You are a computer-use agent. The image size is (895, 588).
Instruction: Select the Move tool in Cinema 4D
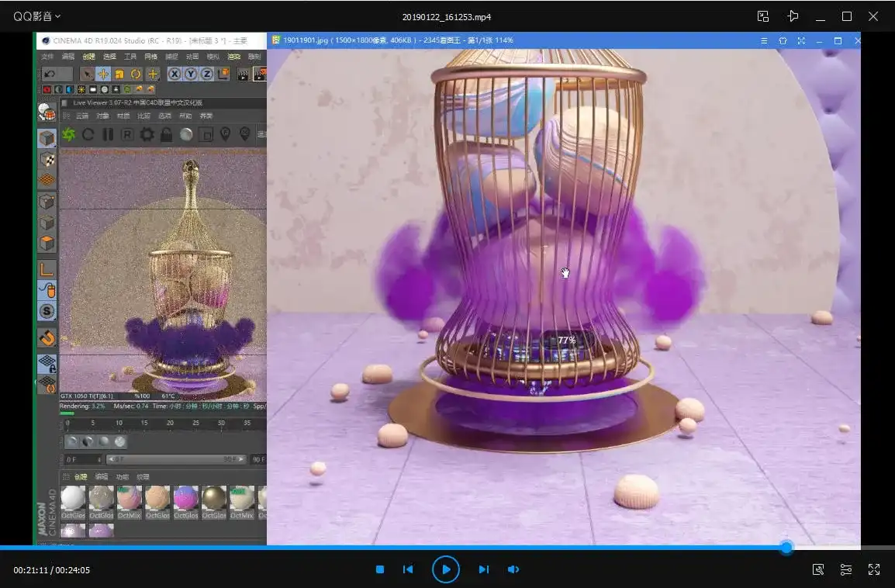(x=103, y=74)
